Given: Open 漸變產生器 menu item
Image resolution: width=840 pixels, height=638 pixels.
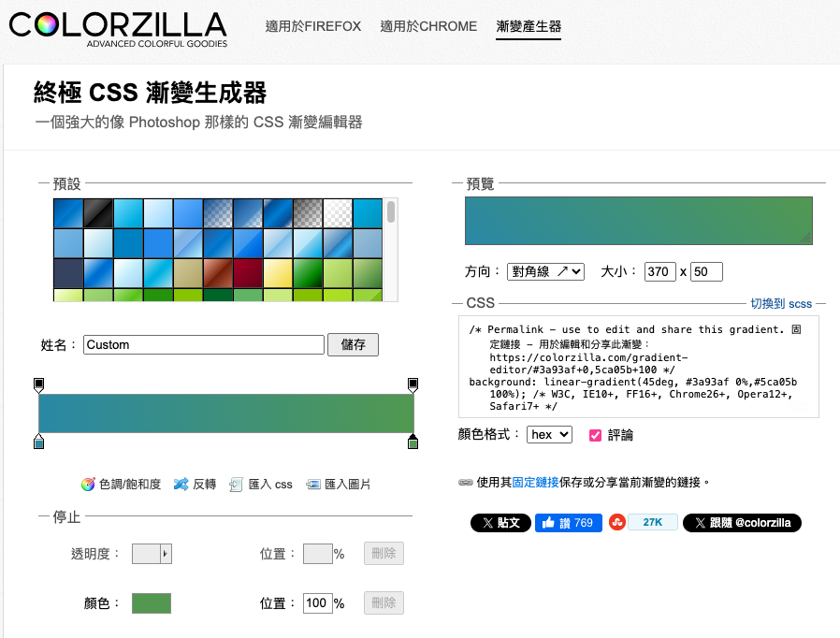Looking at the screenshot, I should tap(529, 26).
